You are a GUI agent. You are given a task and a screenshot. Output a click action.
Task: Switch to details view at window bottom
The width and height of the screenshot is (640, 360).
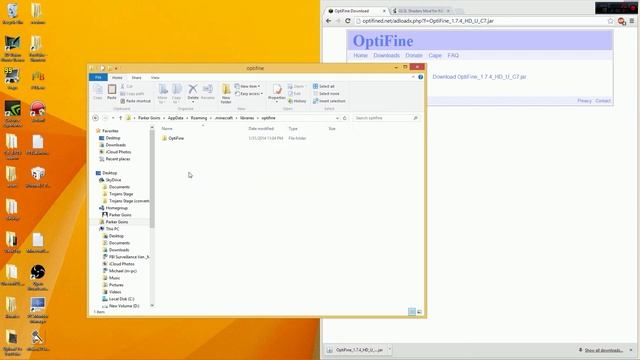[x=412, y=312]
